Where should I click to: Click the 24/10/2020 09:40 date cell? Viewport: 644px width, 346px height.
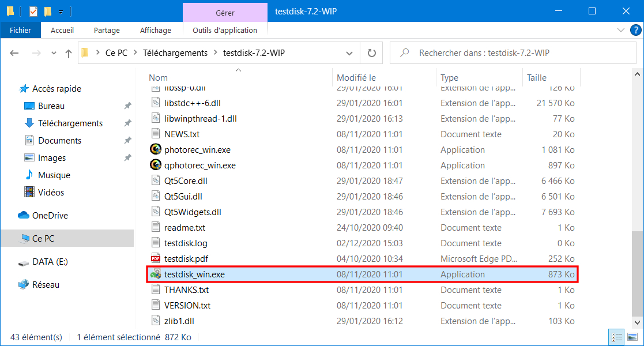370,228
